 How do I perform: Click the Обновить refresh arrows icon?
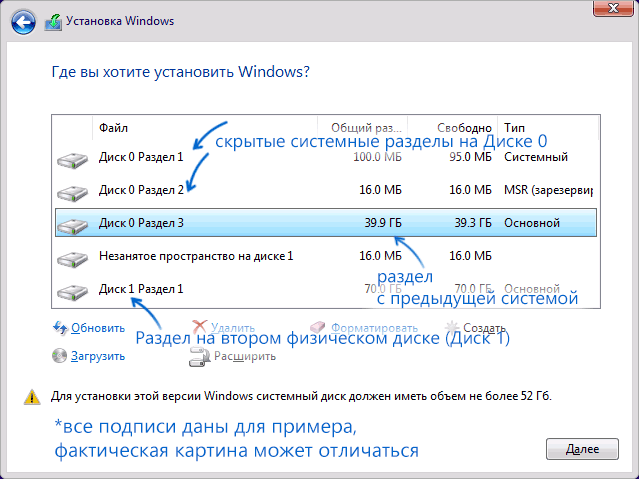click(60, 328)
